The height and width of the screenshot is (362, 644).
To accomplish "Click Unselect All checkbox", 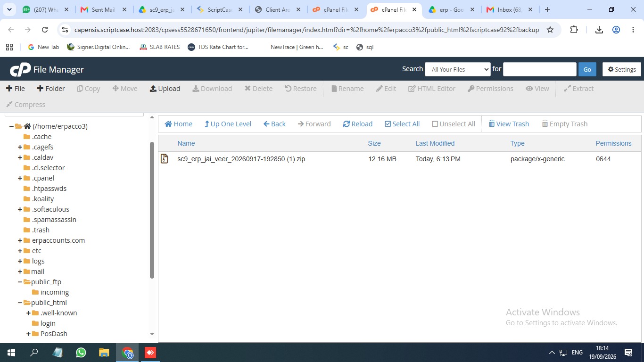I will (435, 124).
